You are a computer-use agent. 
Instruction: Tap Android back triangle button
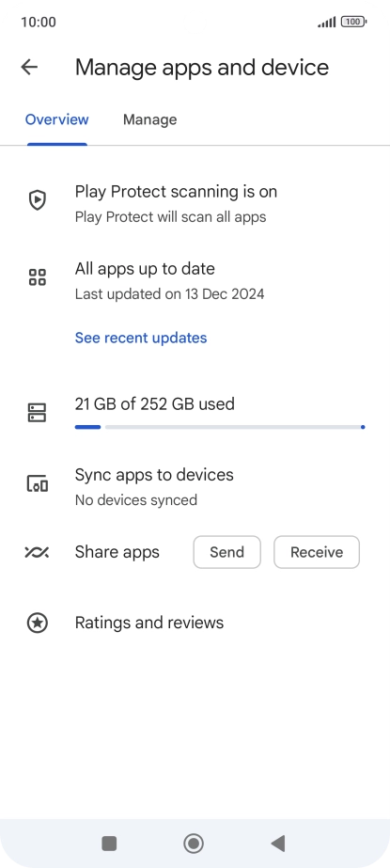(x=278, y=844)
